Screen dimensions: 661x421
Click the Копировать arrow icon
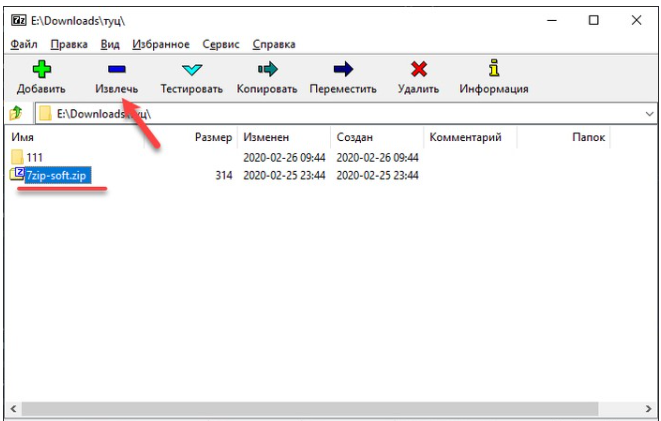coord(266,69)
